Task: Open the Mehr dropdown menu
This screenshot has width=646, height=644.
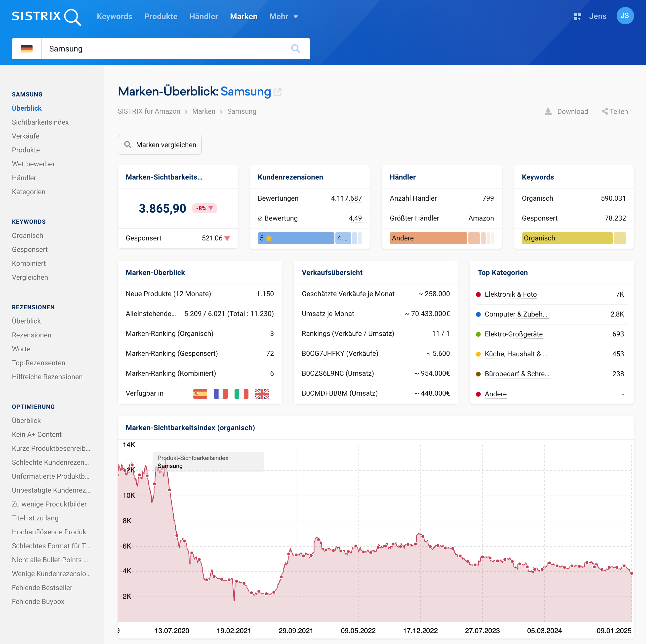Action: (x=283, y=16)
